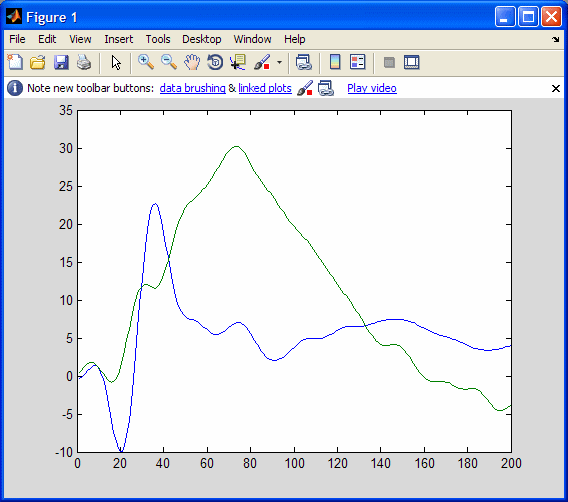Expand the brush color dropdown arrow
Image resolution: width=568 pixels, height=502 pixels.
279,62
